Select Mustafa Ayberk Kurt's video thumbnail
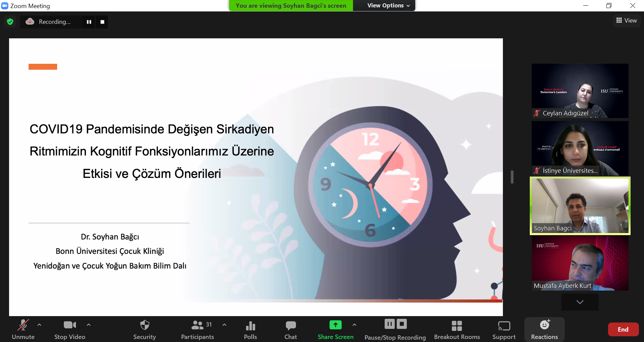The image size is (644, 342). click(x=580, y=263)
